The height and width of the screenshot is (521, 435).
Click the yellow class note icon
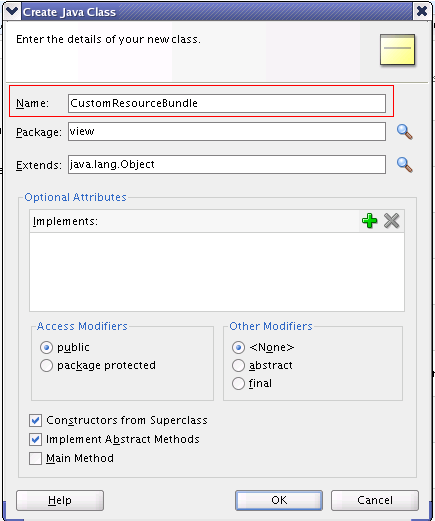[x=397, y=49]
